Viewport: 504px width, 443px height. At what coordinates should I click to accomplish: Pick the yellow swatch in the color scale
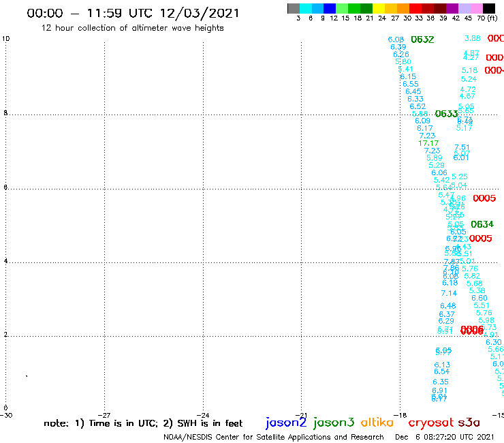coord(379,8)
